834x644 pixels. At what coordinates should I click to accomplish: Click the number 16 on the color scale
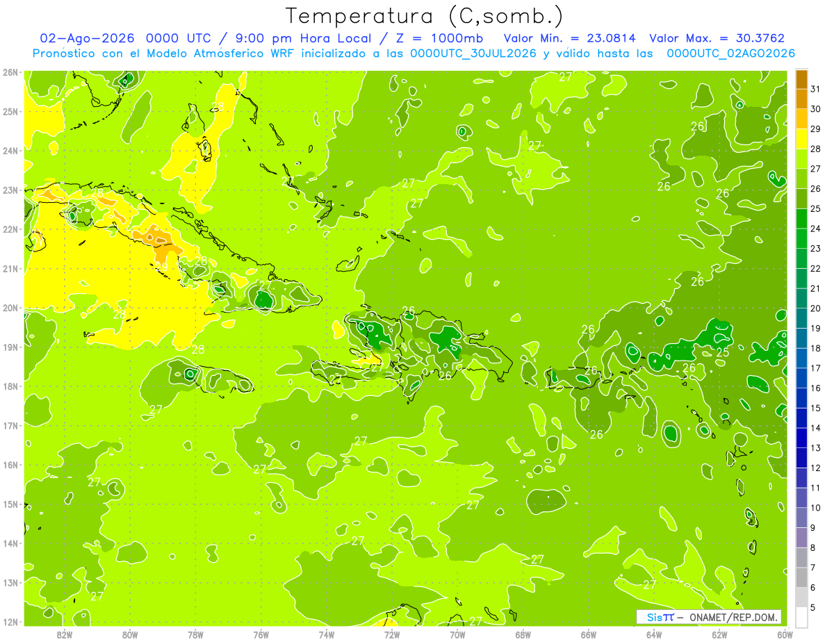816,388
